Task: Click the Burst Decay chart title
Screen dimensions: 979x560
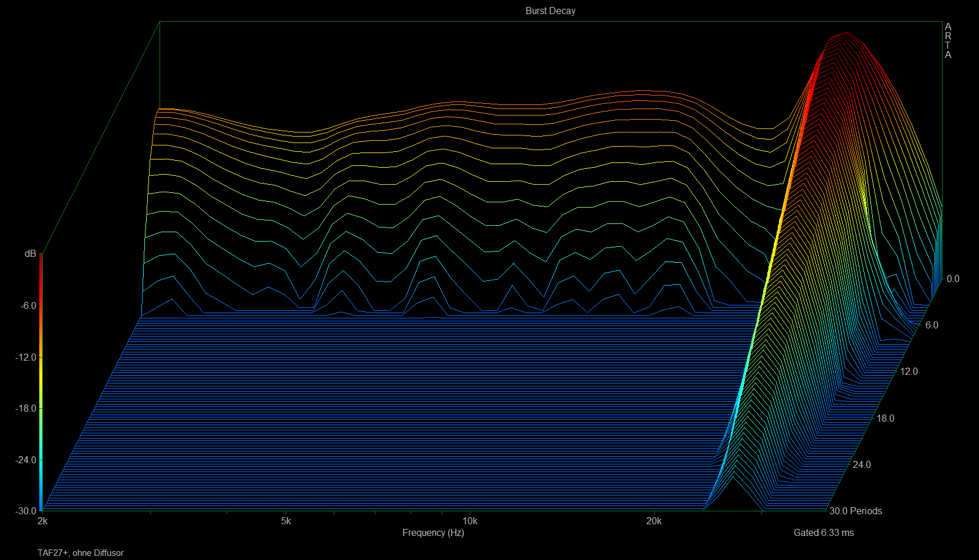Action: tap(550, 11)
